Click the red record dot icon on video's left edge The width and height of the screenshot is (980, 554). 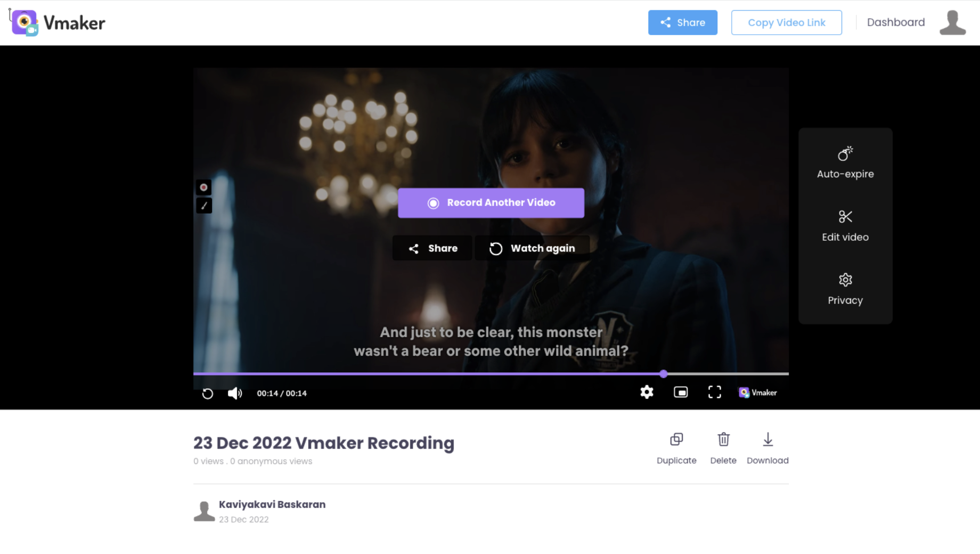[203, 188]
